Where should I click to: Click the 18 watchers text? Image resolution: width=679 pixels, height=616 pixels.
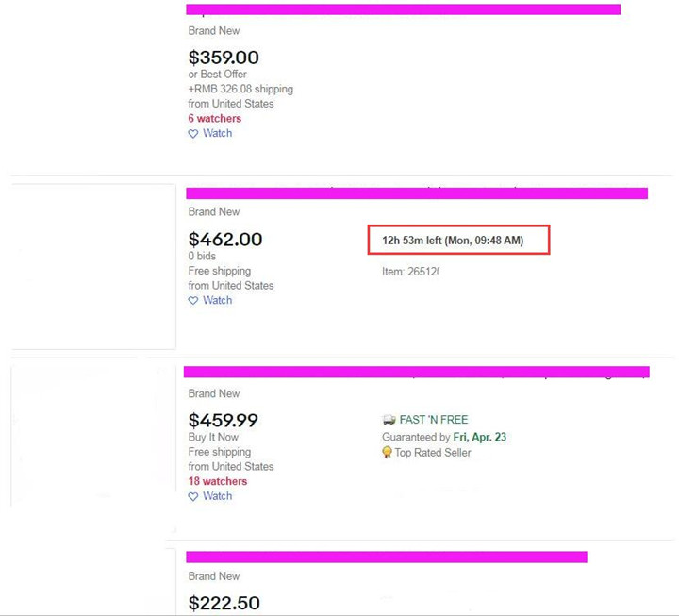coord(217,482)
